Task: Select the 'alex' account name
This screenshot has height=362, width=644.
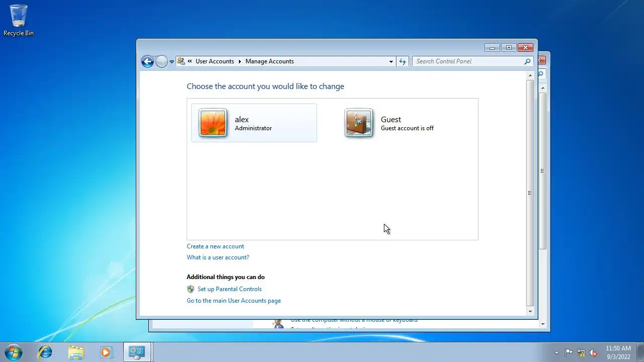Action: (242, 120)
